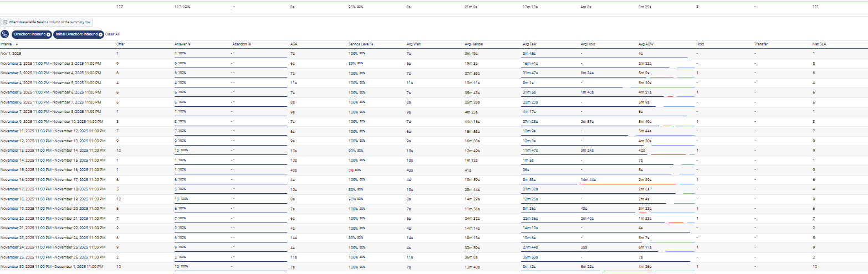The height and width of the screenshot is (274, 868).
Task: Sort by the Answer % column header
Action: click(182, 44)
